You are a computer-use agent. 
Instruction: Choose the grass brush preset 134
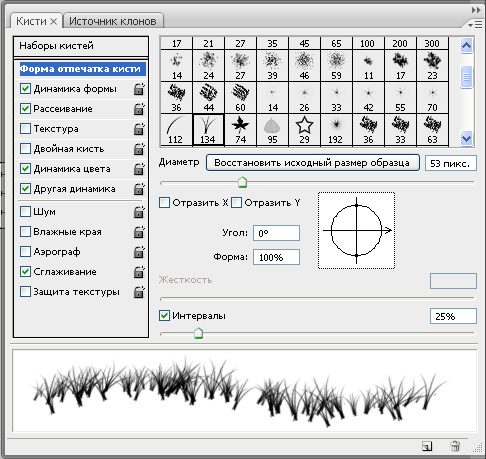[208, 130]
